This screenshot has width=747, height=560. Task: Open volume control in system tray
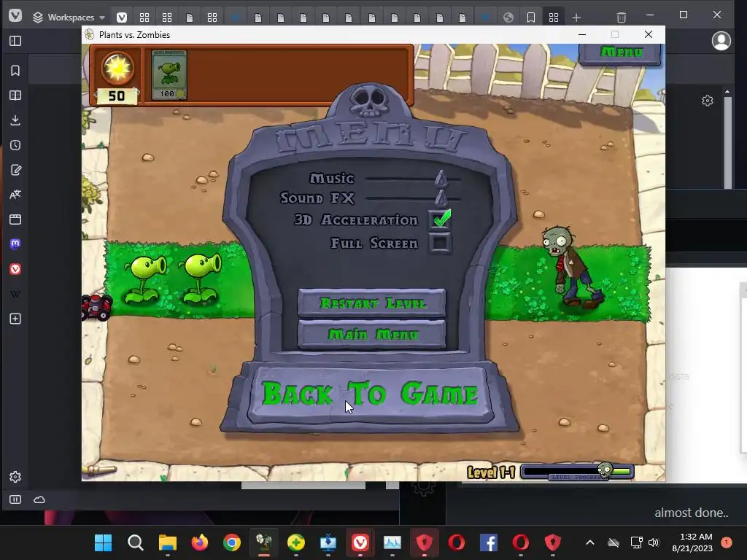654,542
